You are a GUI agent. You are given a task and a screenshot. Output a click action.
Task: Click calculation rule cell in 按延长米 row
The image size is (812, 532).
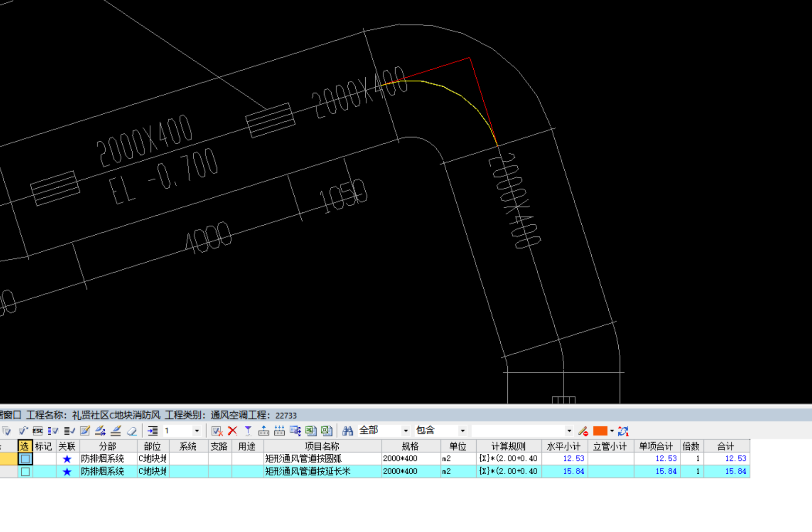508,472
